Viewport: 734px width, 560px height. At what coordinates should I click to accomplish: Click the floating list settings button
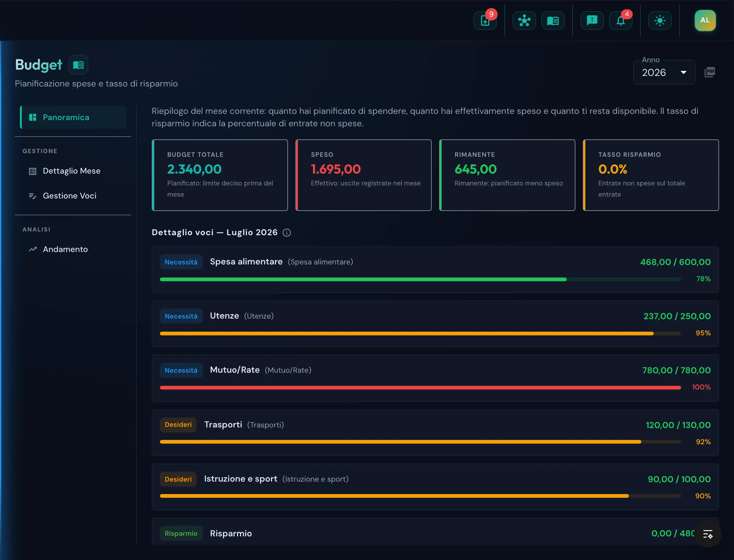(x=708, y=534)
